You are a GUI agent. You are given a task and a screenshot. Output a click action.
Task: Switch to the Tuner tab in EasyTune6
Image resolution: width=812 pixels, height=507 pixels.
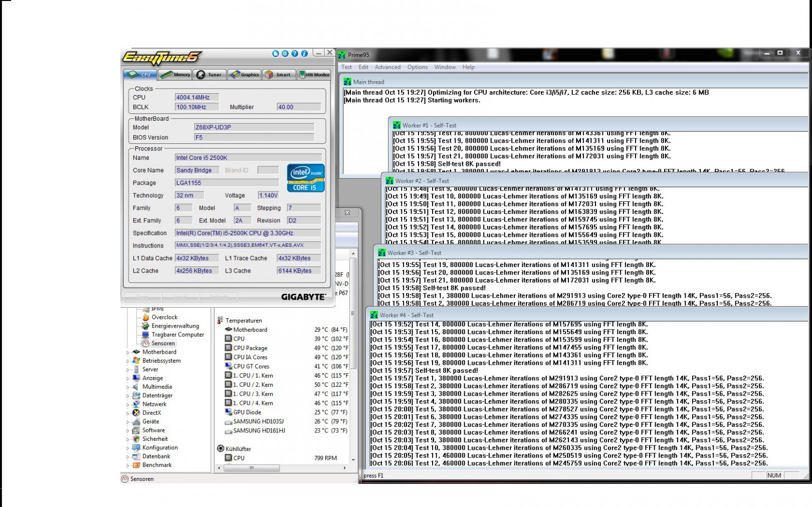210,75
